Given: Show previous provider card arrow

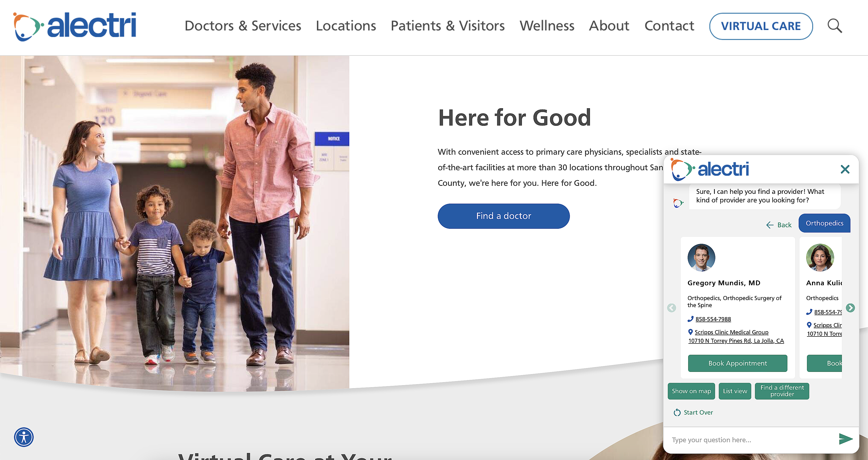Looking at the screenshot, I should (x=672, y=308).
